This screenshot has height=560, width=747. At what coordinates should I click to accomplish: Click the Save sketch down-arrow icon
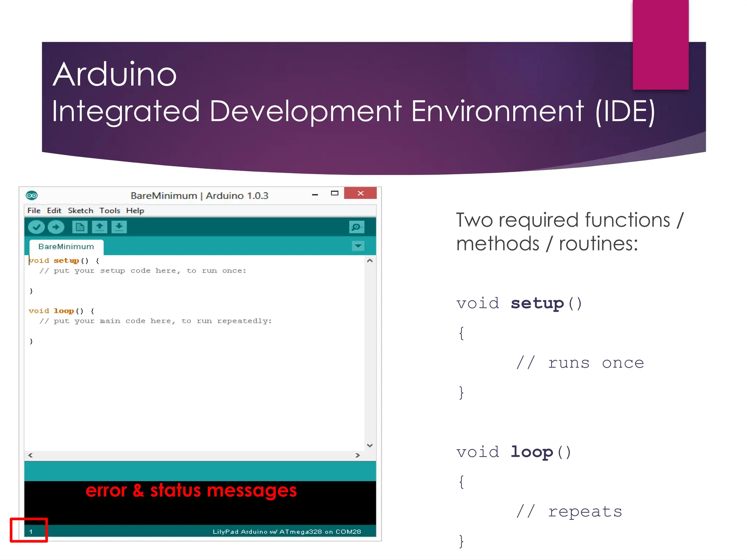coord(119,227)
